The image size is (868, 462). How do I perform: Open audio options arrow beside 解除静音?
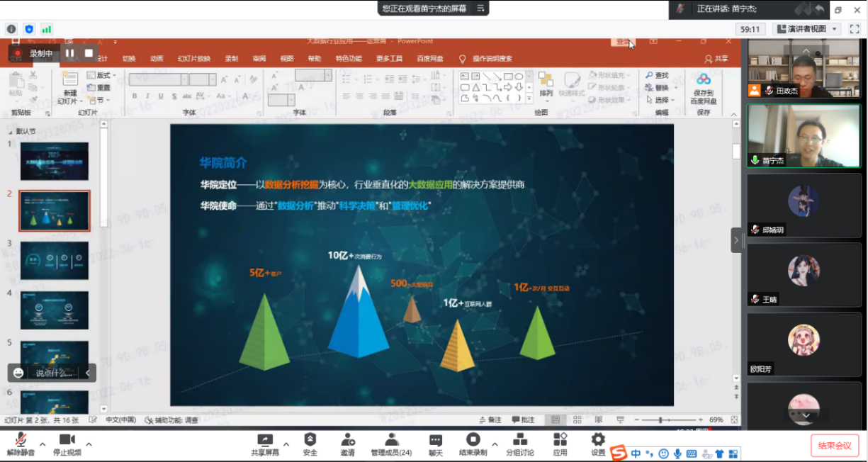[x=43, y=444]
